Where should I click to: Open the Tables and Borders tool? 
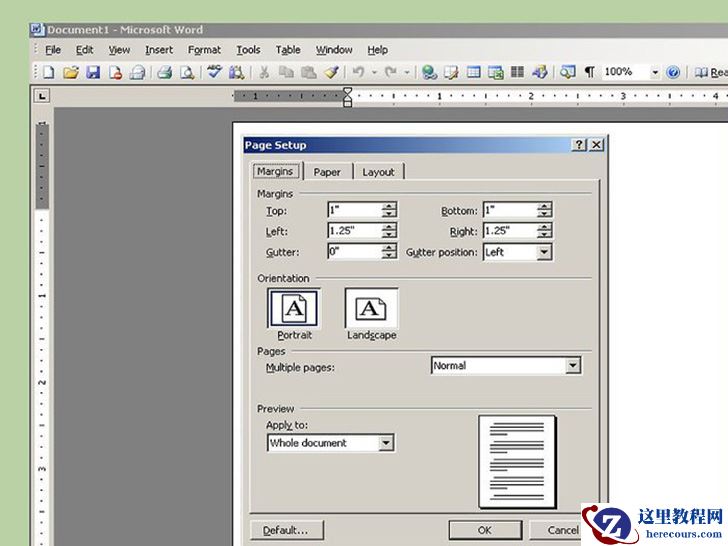pos(451,72)
